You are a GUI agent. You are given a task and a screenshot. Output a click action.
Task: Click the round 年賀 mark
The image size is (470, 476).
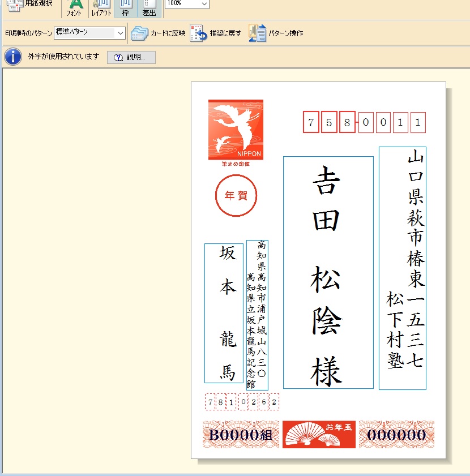tap(236, 196)
